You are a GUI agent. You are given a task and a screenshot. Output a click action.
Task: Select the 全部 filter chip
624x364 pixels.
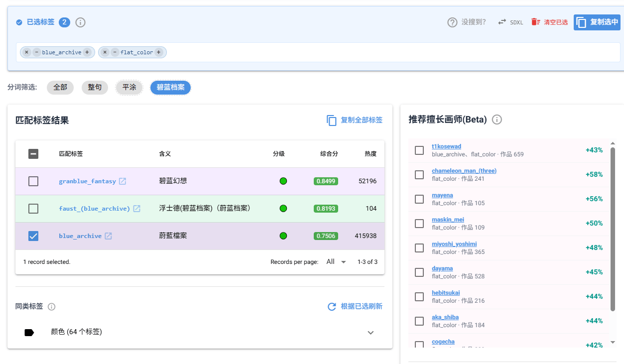click(x=60, y=87)
